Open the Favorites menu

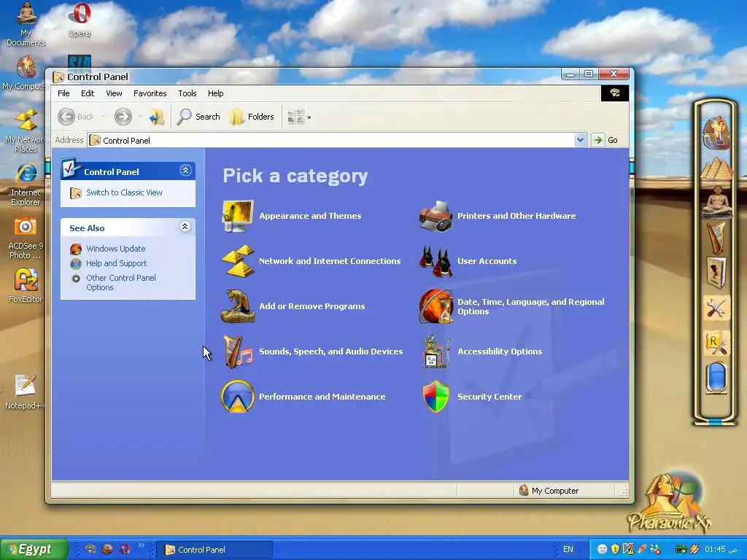click(150, 93)
